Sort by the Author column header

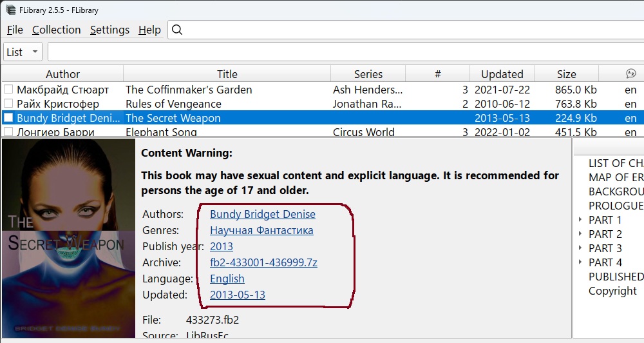click(62, 74)
